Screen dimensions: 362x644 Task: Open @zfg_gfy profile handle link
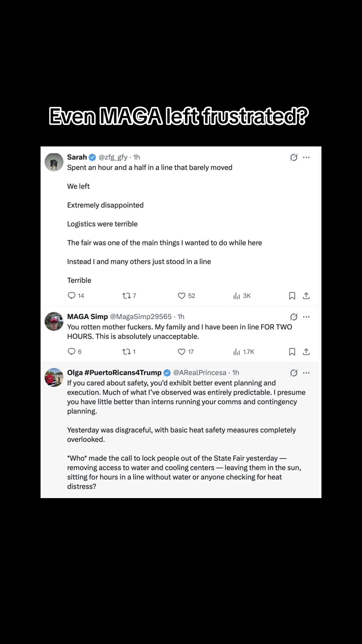point(113,157)
